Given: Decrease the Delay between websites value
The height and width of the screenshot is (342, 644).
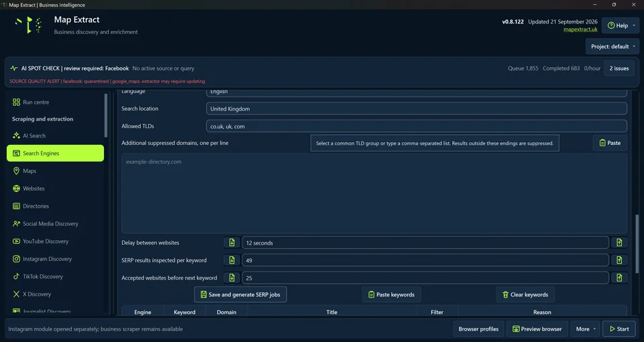Looking at the screenshot, I should click(231, 243).
